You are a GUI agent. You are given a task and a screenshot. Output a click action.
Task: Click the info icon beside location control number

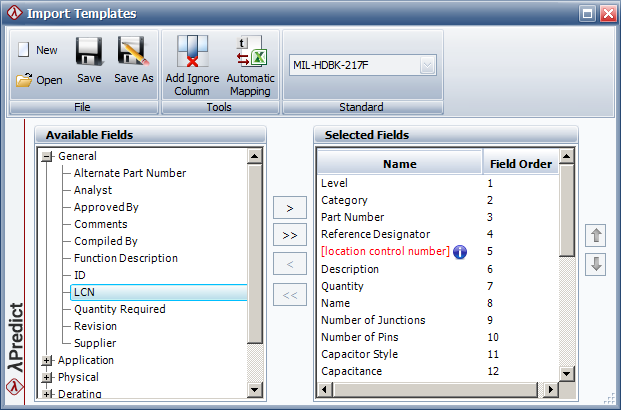[460, 252]
